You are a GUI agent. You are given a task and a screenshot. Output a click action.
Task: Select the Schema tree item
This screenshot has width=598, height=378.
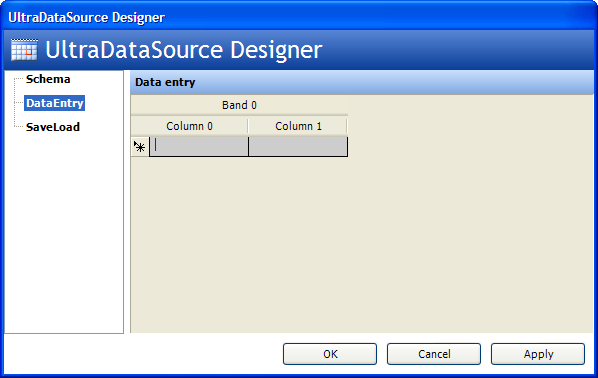click(48, 79)
